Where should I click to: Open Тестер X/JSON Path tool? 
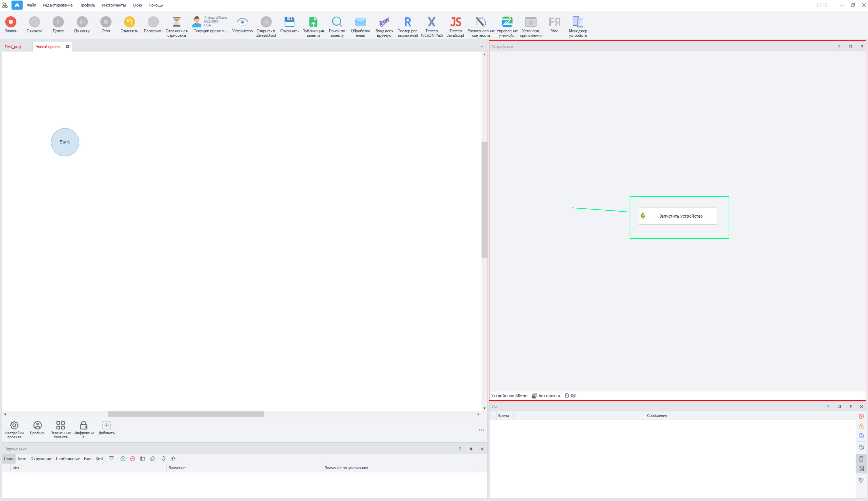[x=431, y=22]
